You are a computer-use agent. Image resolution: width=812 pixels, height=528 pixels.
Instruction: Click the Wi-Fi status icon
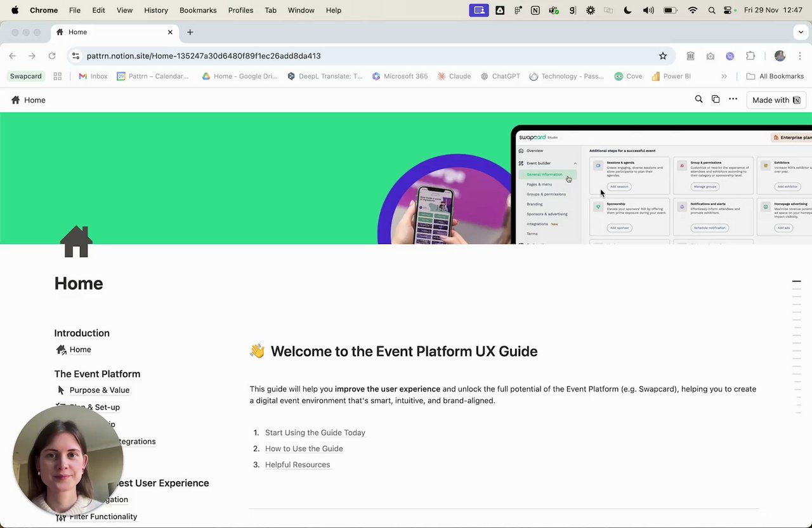[x=693, y=10]
